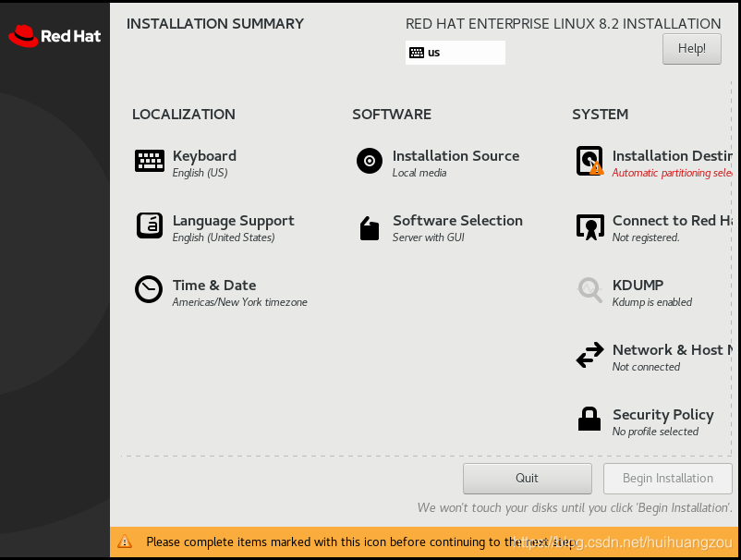Open the Network & Host Name arrows icon

589,355
